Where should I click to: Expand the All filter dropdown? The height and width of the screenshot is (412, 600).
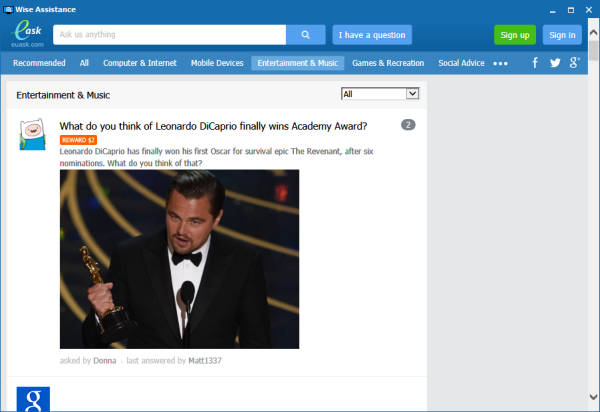point(379,94)
